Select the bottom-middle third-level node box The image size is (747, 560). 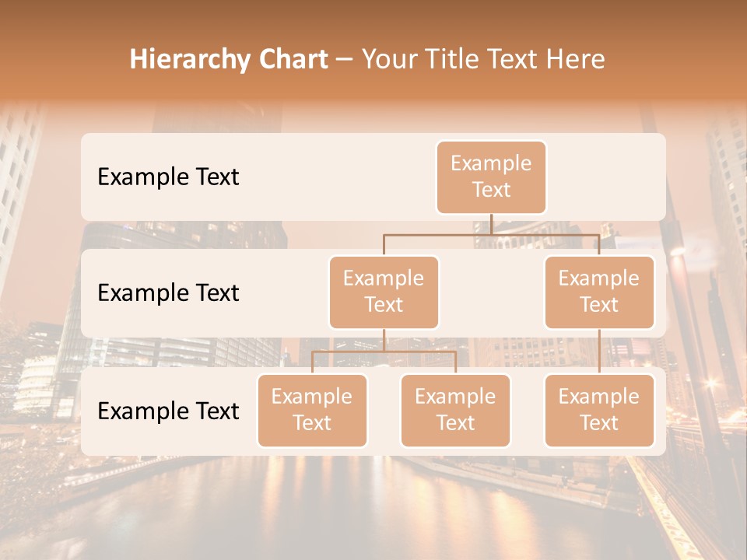(x=455, y=411)
